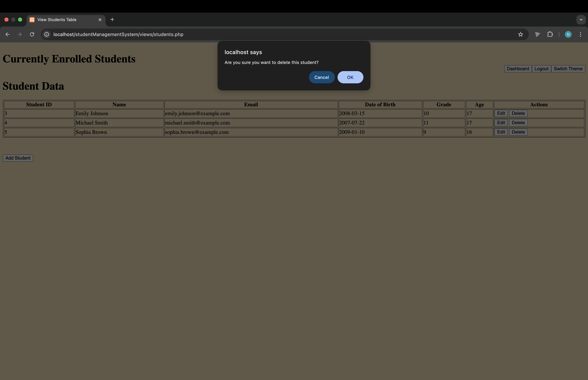Click the 'Grade' column header
Viewport: 588px width, 380px height.
(444, 105)
